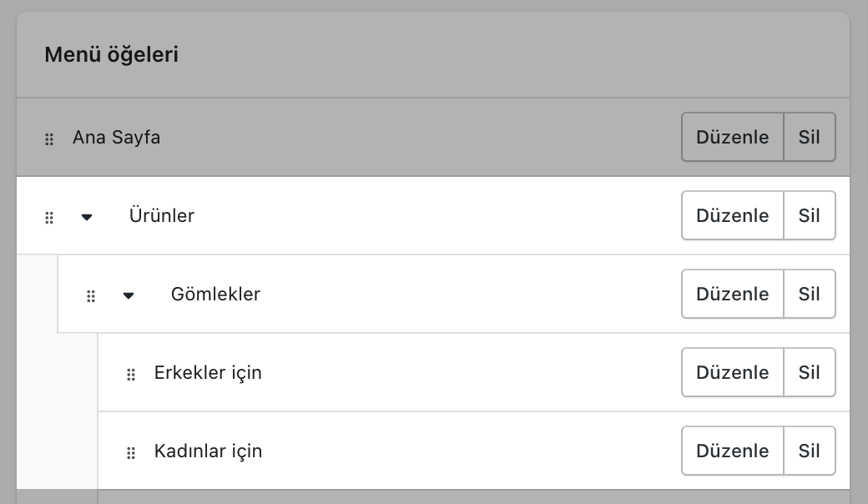Delete the Kadınlar için entry
The image size is (868, 504).
809,451
